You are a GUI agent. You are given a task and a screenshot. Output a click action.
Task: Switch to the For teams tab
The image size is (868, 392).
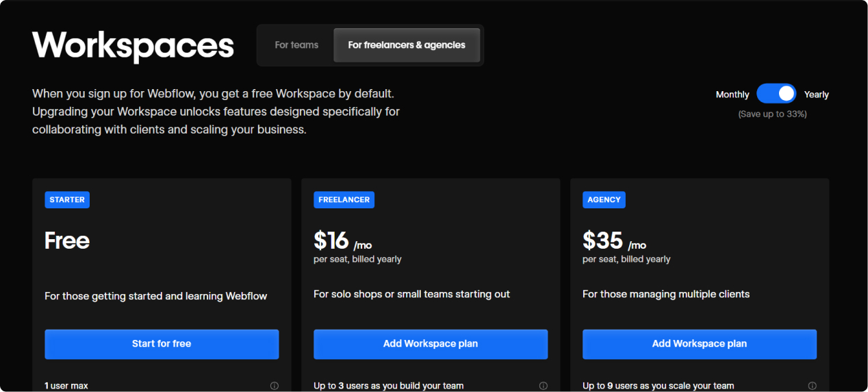point(296,45)
